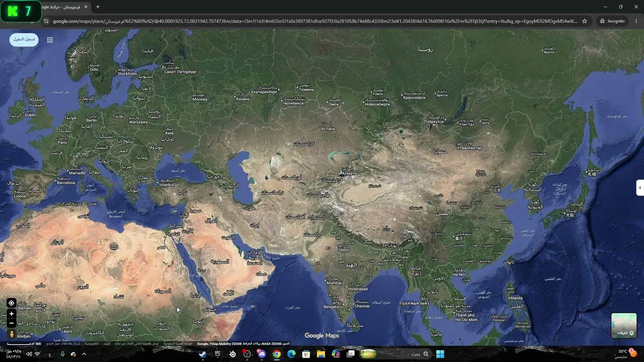Screen dimensions: 644x362
Task: Open Chrome's three-dot menu
Action: click(x=636, y=21)
